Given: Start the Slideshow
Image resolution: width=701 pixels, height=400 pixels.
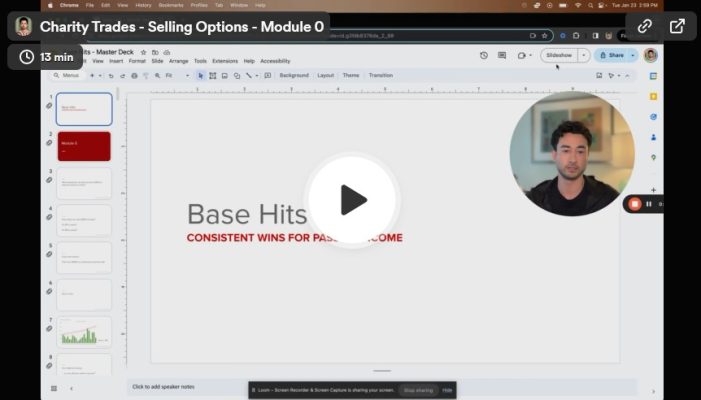Looking at the screenshot, I should click(559, 55).
